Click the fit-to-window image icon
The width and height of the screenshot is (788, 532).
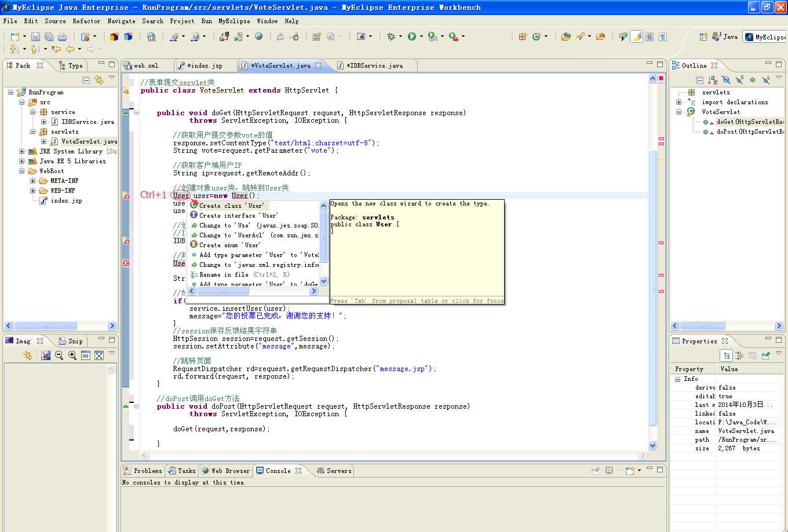[x=99, y=355]
